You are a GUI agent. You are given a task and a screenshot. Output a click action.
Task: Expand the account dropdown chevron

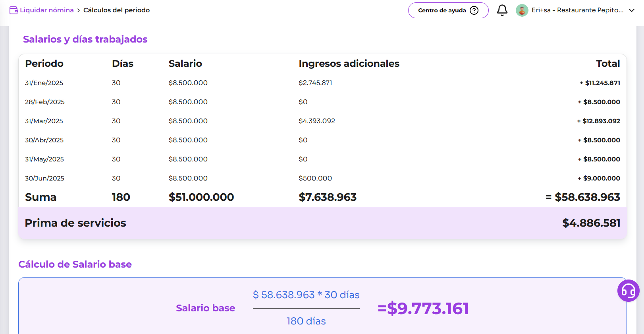point(632,10)
